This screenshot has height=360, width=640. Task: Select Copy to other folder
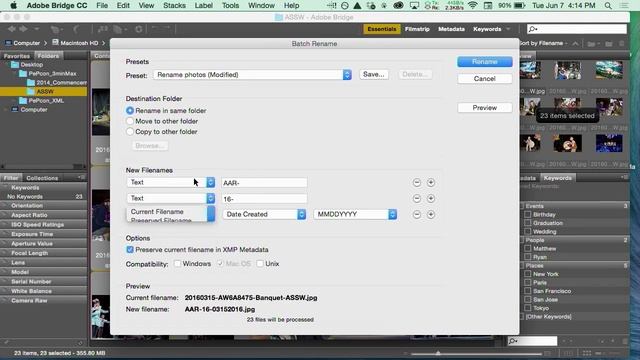point(130,132)
